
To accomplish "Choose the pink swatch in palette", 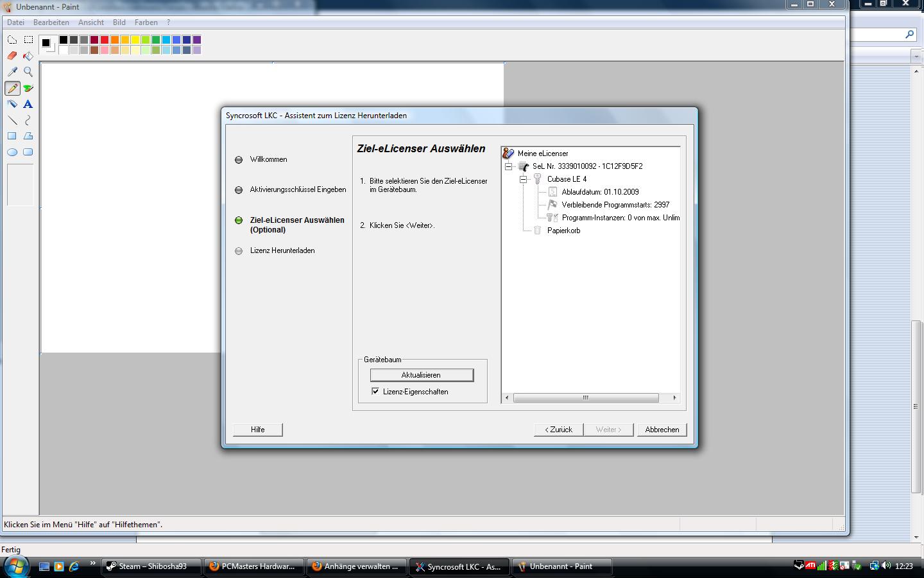I will (105, 50).
